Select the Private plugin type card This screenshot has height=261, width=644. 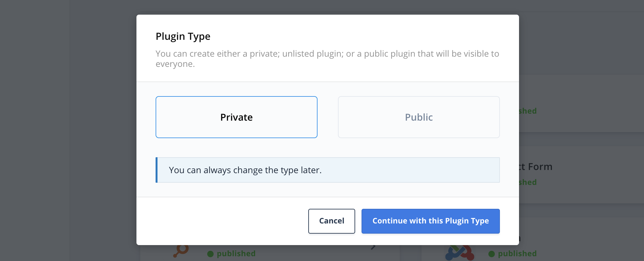pyautogui.click(x=236, y=117)
